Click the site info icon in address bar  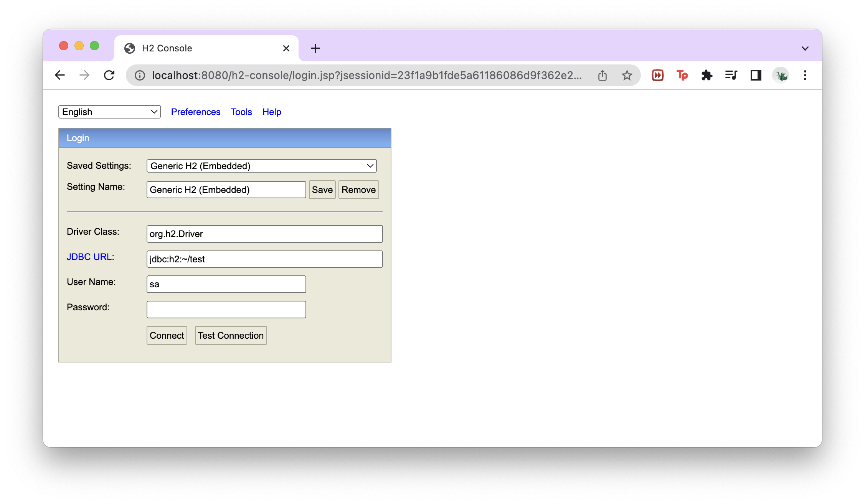pos(140,75)
